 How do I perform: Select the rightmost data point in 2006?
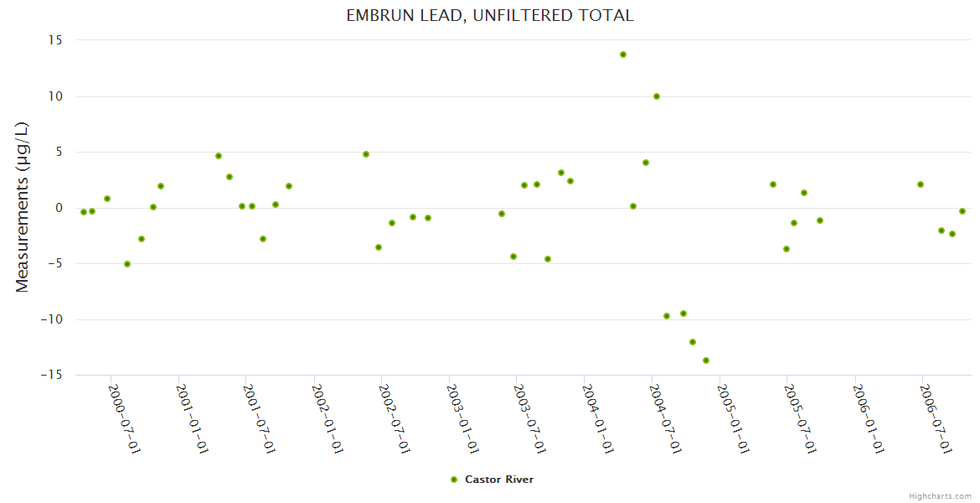(962, 211)
